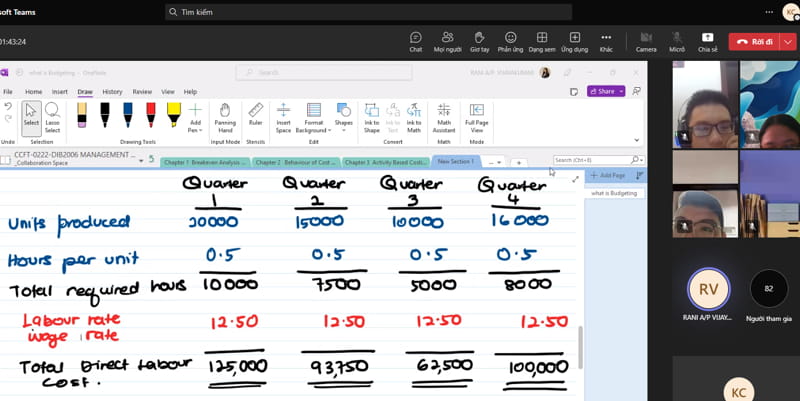Activate the Panning Hand tool
Screen dimensions: 800x401
[225, 117]
